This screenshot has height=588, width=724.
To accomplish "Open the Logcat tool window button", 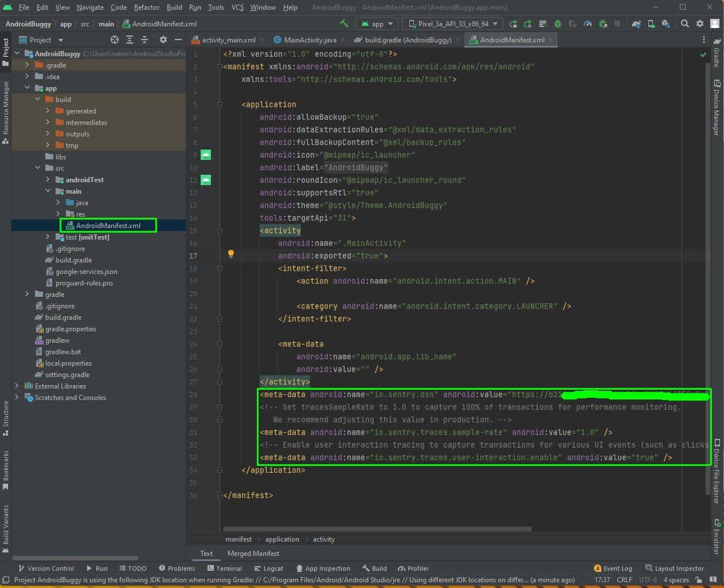I will pyautogui.click(x=268, y=569).
